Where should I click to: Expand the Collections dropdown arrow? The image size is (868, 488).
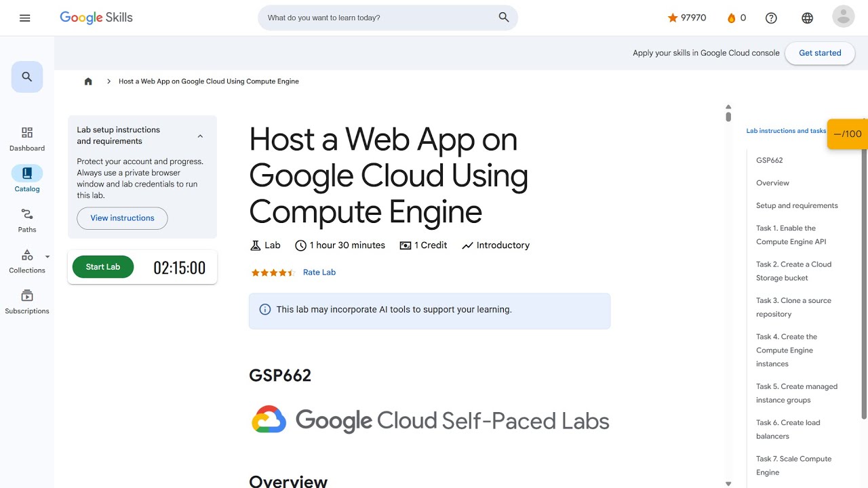coord(47,257)
